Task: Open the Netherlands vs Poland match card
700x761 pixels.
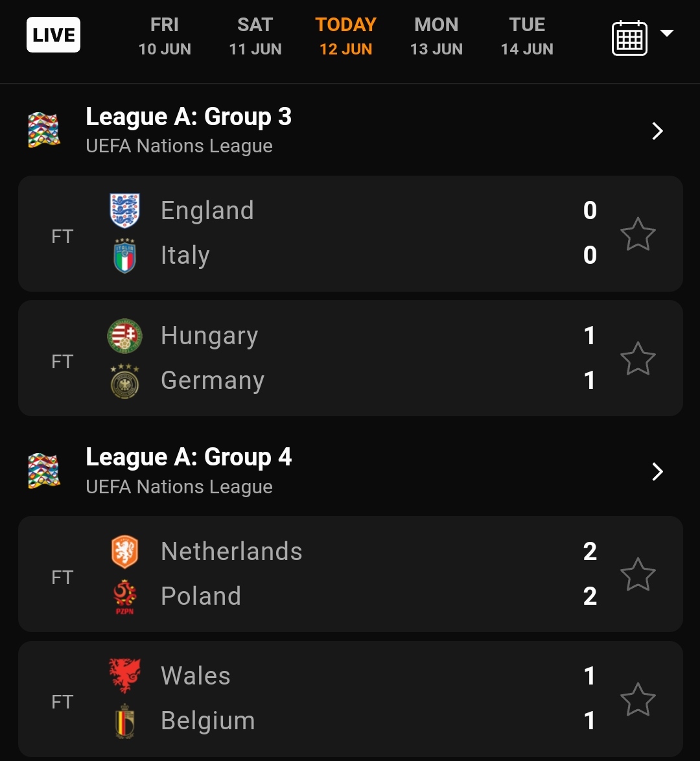Action: click(351, 574)
